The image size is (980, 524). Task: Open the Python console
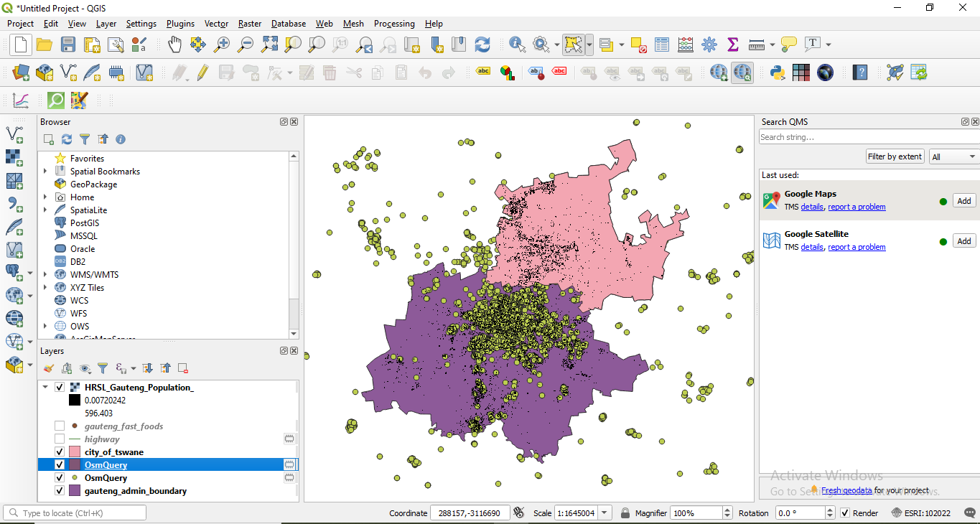777,72
